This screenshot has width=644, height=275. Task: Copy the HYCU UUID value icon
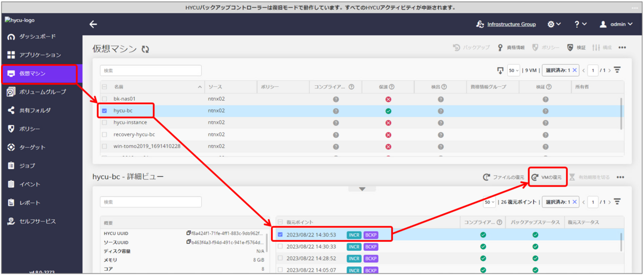[188, 233]
